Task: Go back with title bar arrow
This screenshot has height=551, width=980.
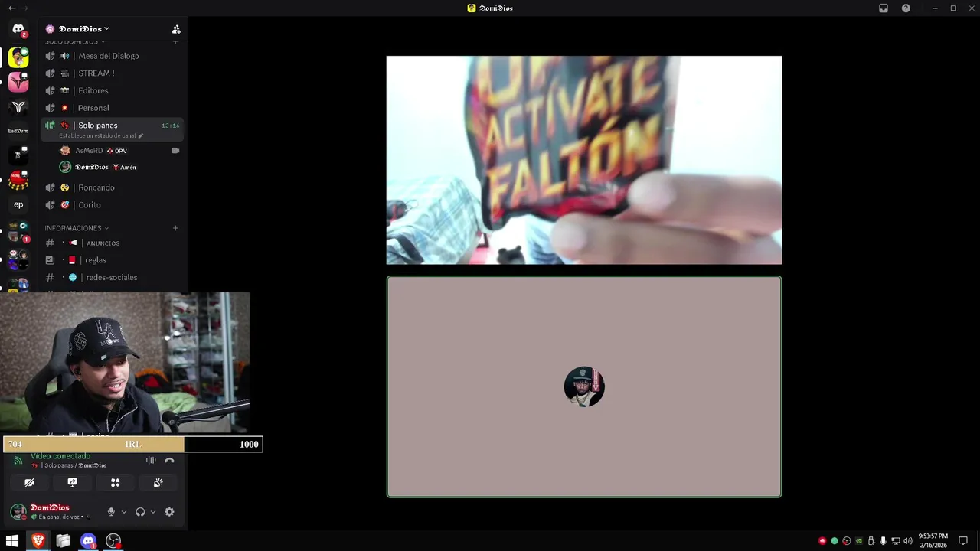Action: click(11, 8)
